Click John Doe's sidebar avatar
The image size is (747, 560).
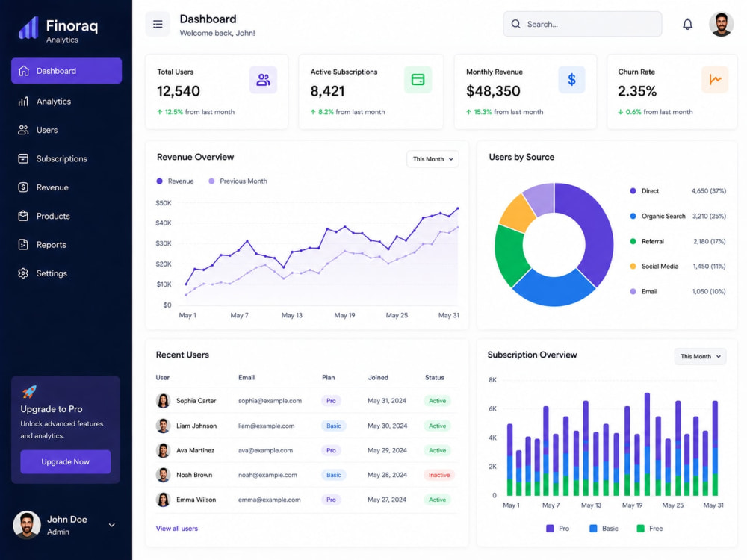coord(27,525)
